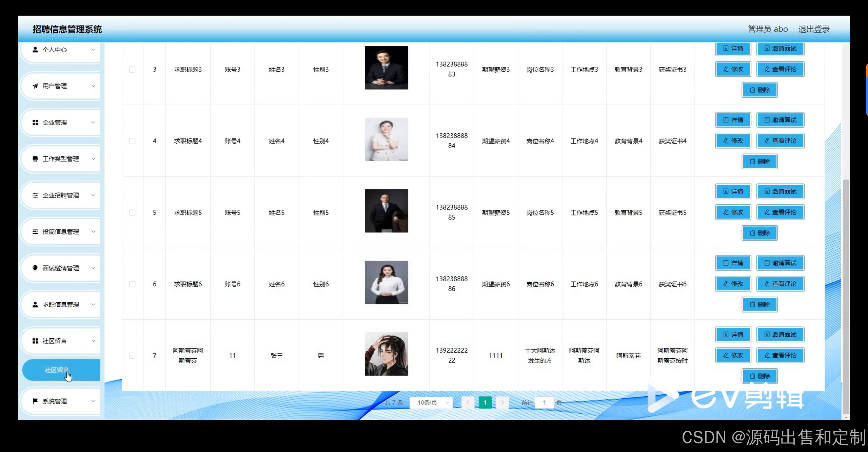Viewport: 868px width, 452px height.
Task: Check the checkbox for row 3
Action: coord(132,70)
